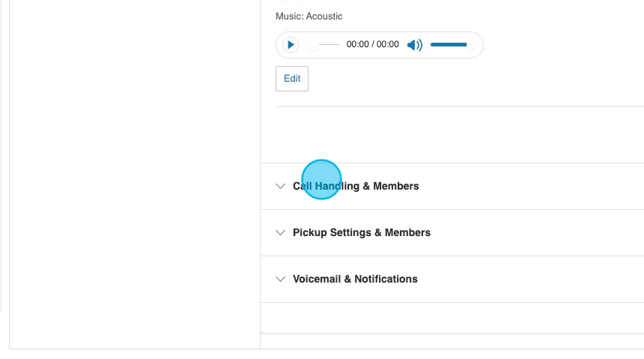This screenshot has width=644, height=359.
Task: Click the word "Pickup" in section title
Action: 310,232
